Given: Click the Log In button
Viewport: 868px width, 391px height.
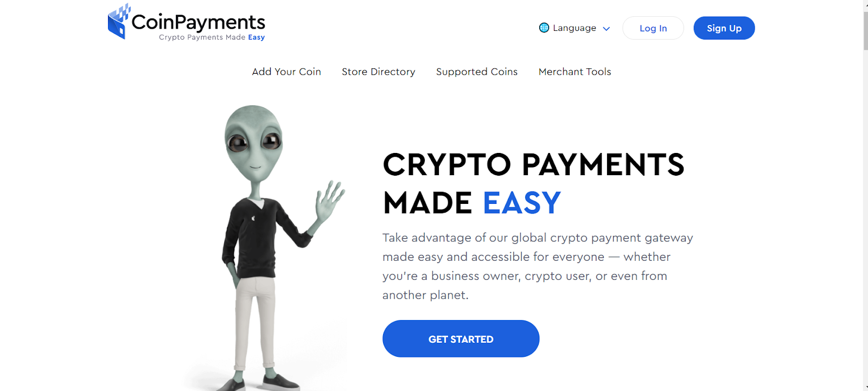Looking at the screenshot, I should (x=653, y=28).
